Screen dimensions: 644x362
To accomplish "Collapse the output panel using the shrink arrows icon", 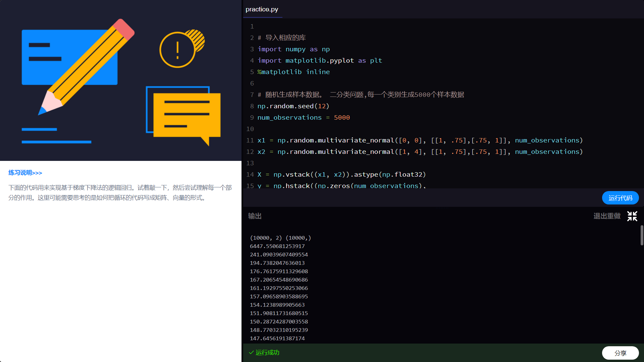I will (632, 216).
